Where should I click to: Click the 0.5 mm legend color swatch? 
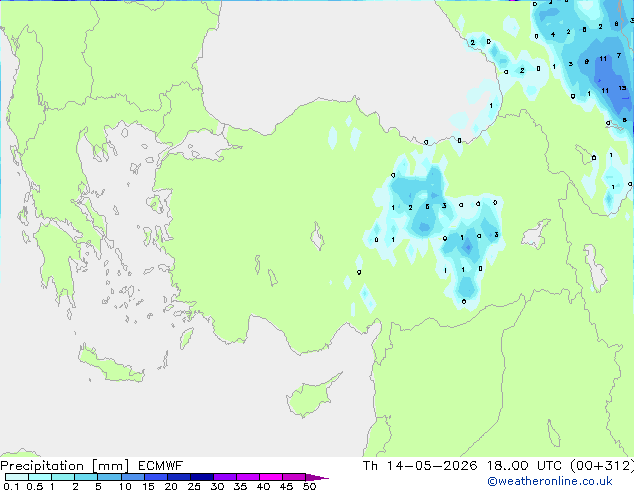click(x=40, y=477)
